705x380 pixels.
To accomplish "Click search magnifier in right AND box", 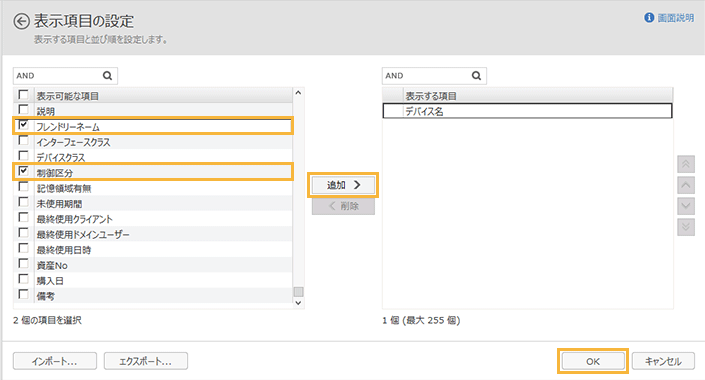I will pyautogui.click(x=476, y=76).
